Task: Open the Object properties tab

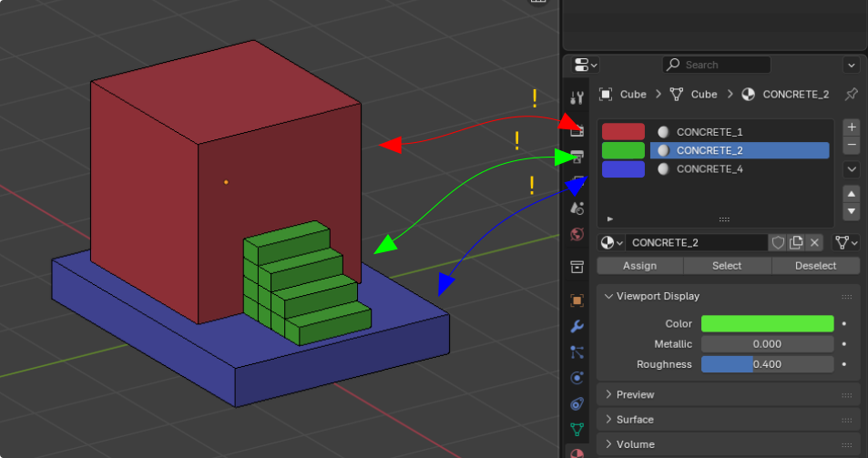Action: click(x=577, y=300)
